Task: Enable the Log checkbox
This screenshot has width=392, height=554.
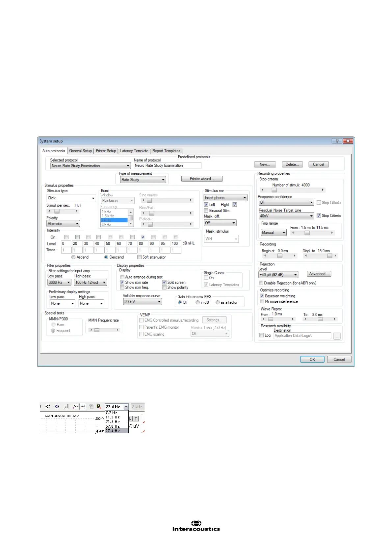Action: tap(262, 335)
